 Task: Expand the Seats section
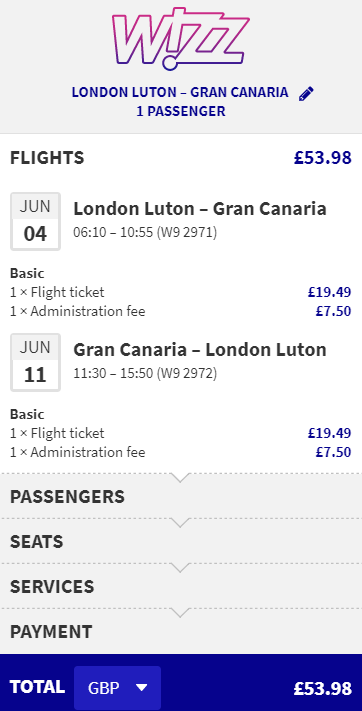181,542
